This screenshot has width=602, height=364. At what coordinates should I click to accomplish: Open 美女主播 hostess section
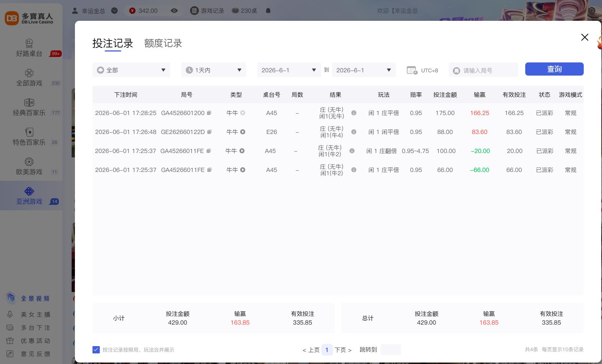[29, 314]
